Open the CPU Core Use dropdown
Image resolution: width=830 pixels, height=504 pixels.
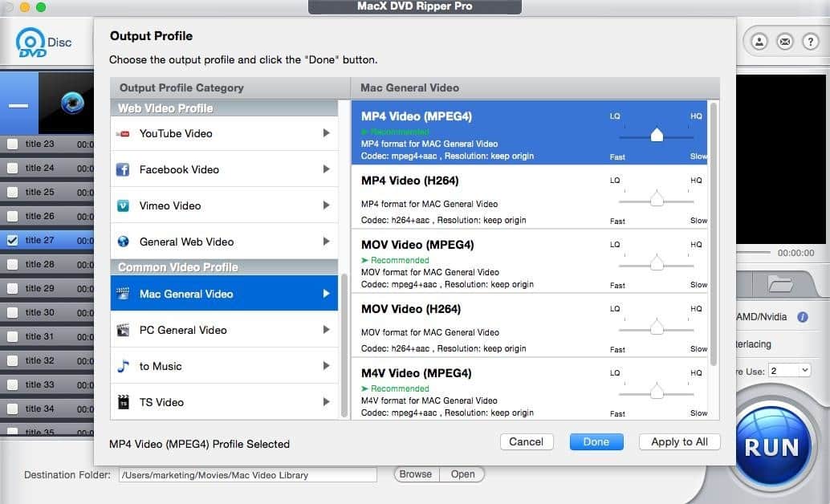789,370
